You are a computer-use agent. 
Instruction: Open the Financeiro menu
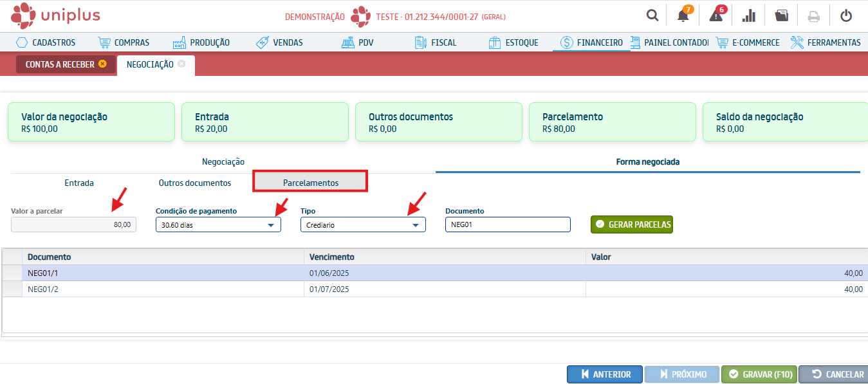(x=591, y=42)
